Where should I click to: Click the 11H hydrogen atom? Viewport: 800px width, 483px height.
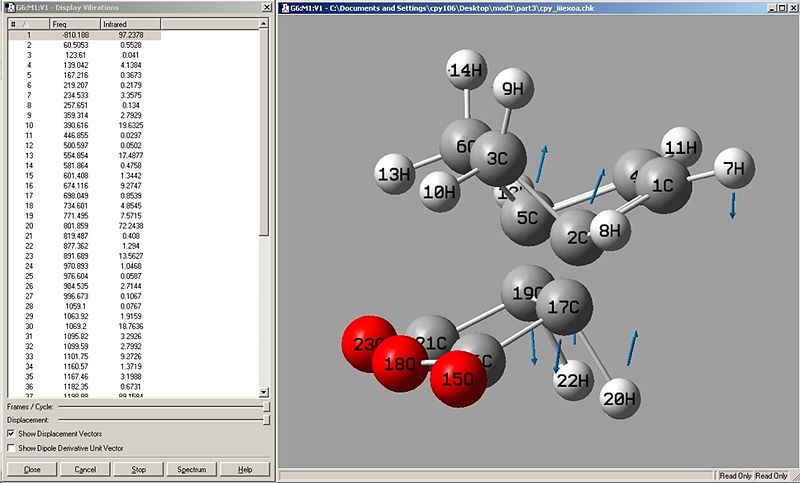(683, 147)
